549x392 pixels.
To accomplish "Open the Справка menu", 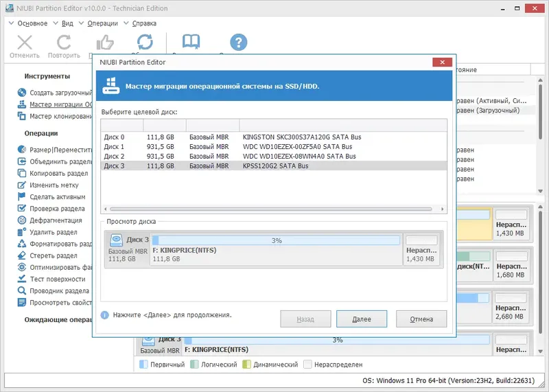I will (x=144, y=23).
